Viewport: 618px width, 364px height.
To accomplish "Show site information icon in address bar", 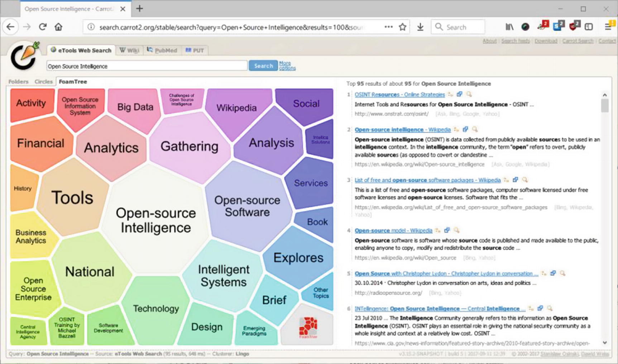I will pyautogui.click(x=91, y=27).
